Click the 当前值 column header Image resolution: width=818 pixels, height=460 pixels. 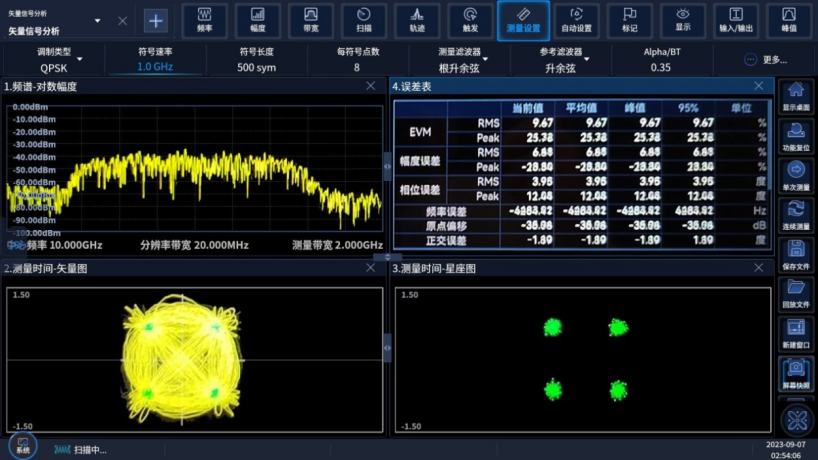(527, 108)
